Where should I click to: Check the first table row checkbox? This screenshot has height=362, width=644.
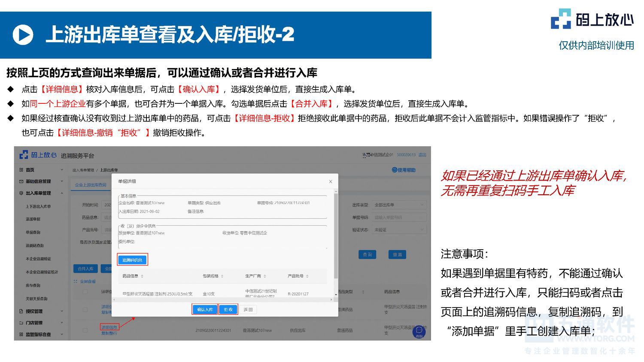[x=84, y=291]
